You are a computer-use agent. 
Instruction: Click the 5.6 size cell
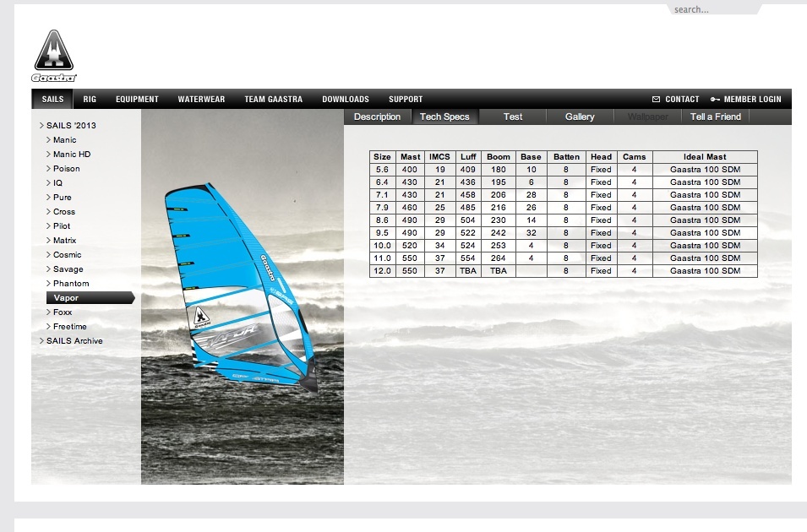[x=383, y=170]
